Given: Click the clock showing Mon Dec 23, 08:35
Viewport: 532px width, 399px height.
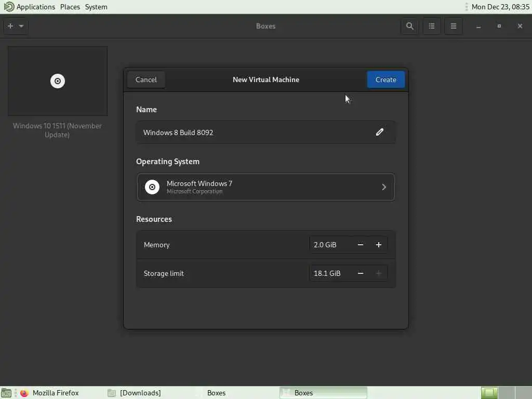Looking at the screenshot, I should 500,7.
